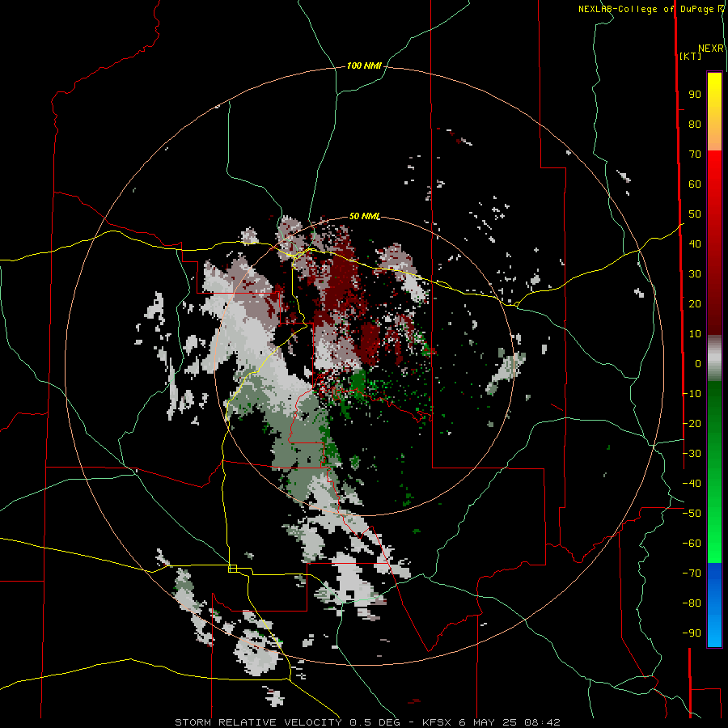Click the 20 value on velocity scale
The image size is (728, 728).
pyautogui.click(x=695, y=303)
